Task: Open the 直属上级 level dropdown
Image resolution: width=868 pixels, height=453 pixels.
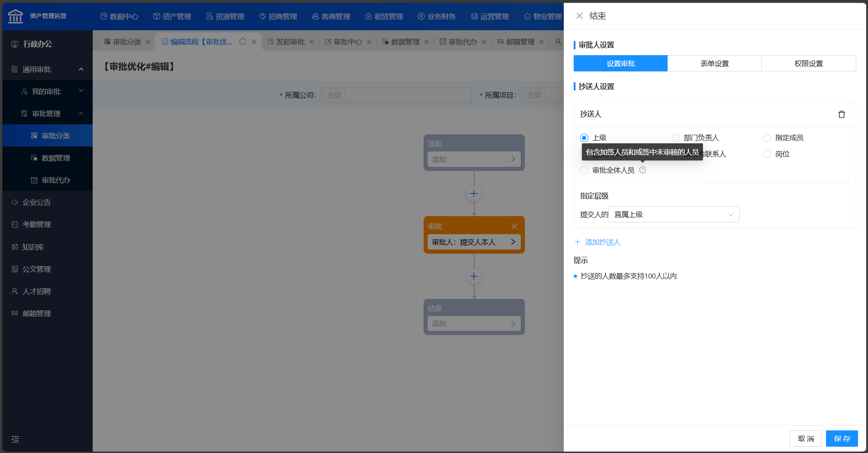Action: (674, 214)
